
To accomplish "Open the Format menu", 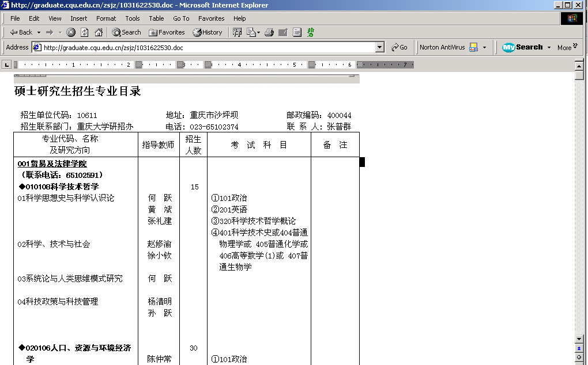I will 106,18.
